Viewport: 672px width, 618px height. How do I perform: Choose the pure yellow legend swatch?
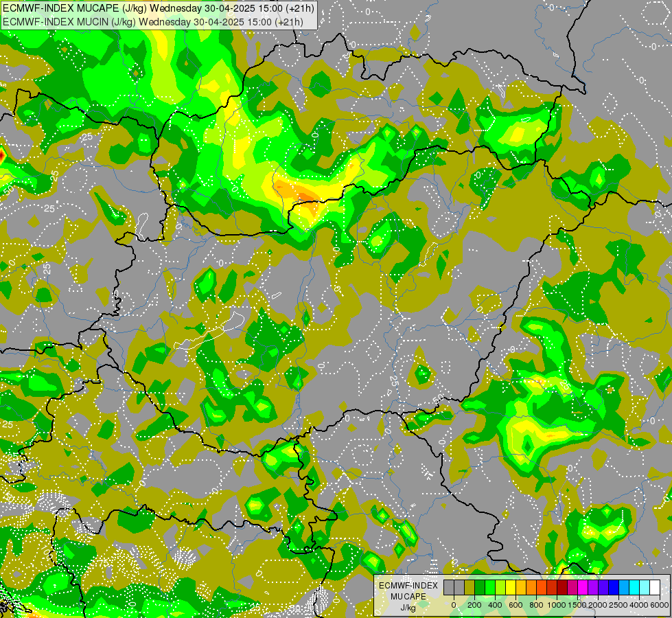click(x=511, y=587)
